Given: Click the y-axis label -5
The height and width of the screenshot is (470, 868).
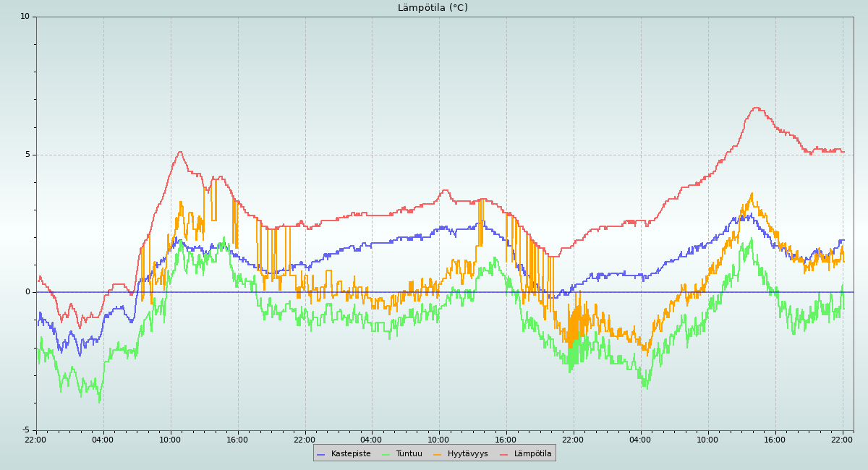Looking at the screenshot, I should click(25, 430).
